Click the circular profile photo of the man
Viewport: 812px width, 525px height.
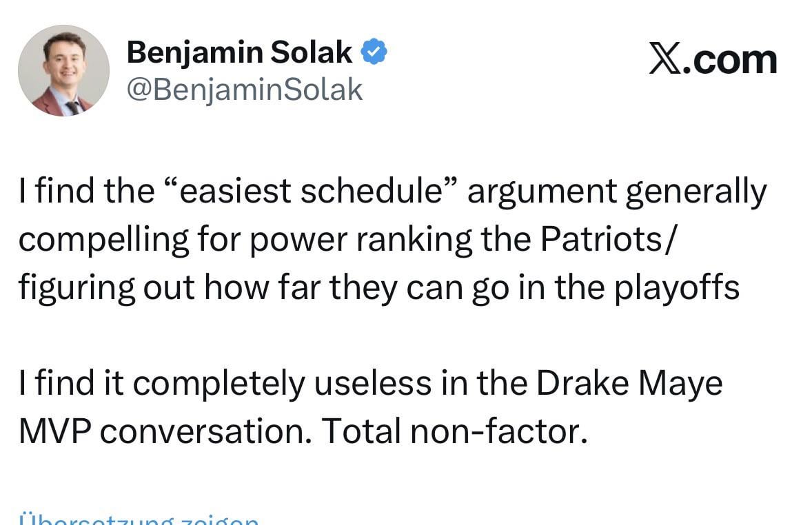pos(63,70)
